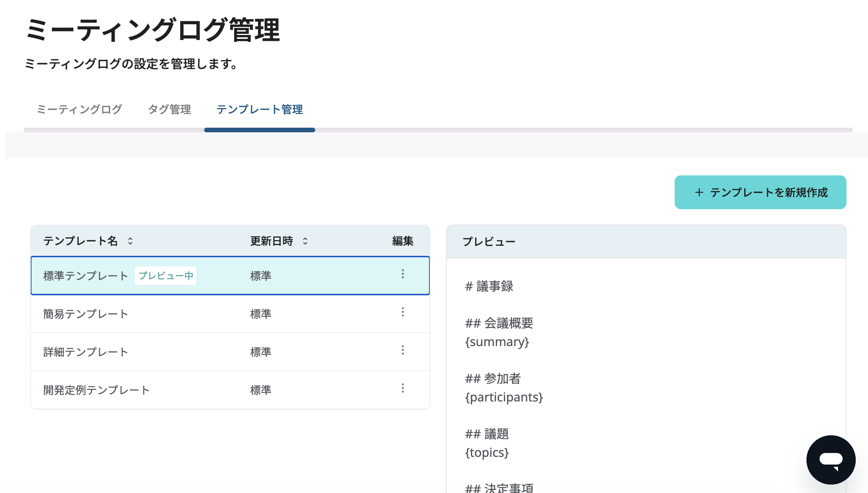Open the kebab menu for 標準テンプレート
The image size is (868, 493).
pyautogui.click(x=402, y=275)
